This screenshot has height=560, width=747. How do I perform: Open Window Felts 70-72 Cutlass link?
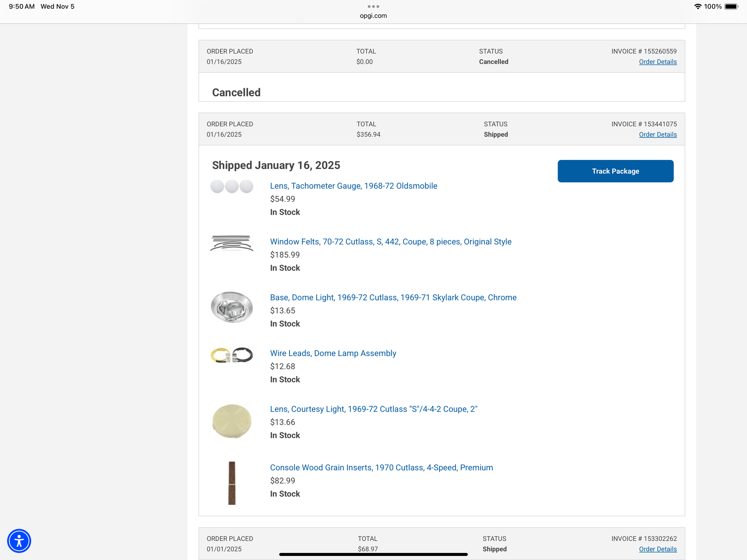(390, 242)
